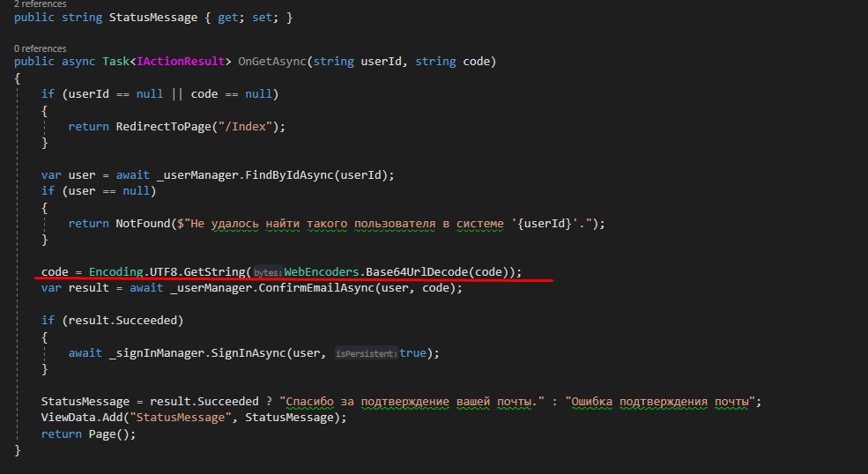Click the true literal in SignInAsync call
The height and width of the screenshot is (474, 868).
click(x=413, y=352)
